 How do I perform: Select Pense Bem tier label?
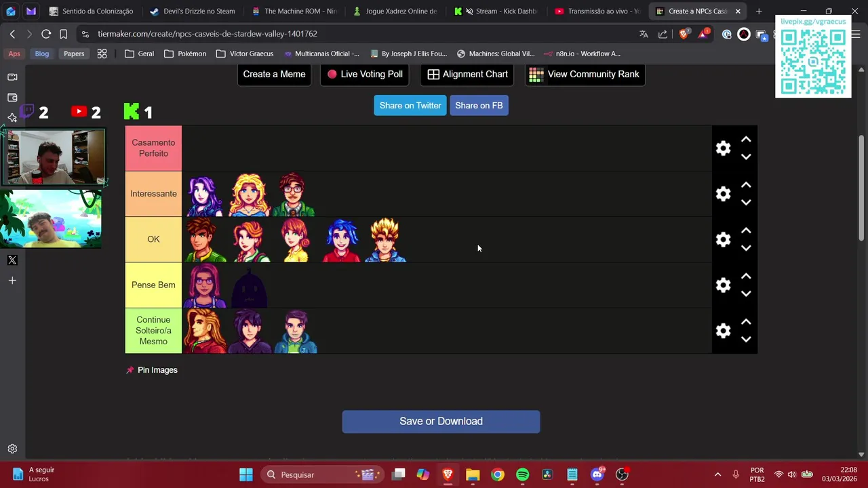click(153, 285)
